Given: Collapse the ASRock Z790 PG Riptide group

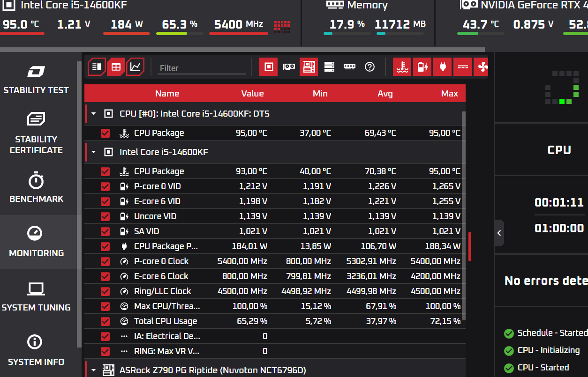Looking at the screenshot, I should pos(93,370).
